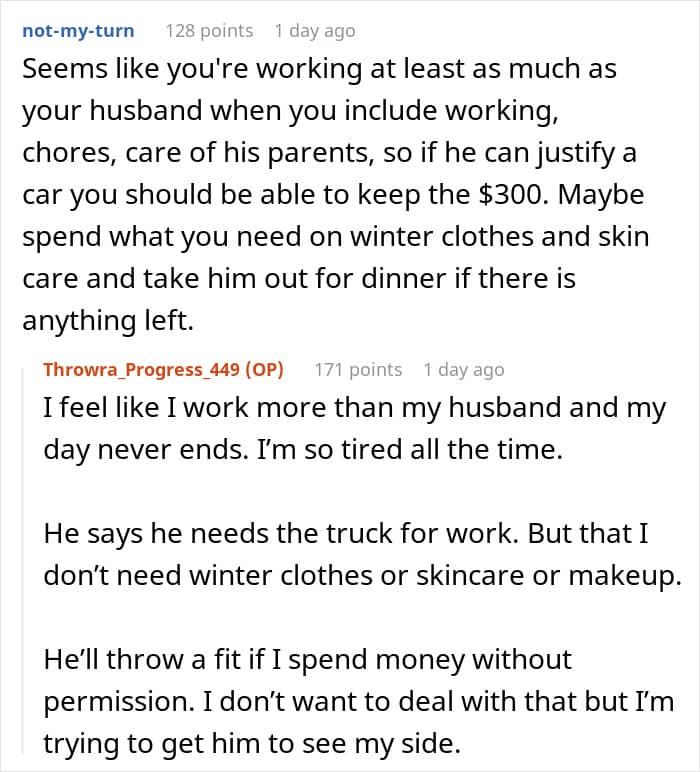Click the 171 points score
The height and width of the screenshot is (772, 700).
(x=358, y=370)
